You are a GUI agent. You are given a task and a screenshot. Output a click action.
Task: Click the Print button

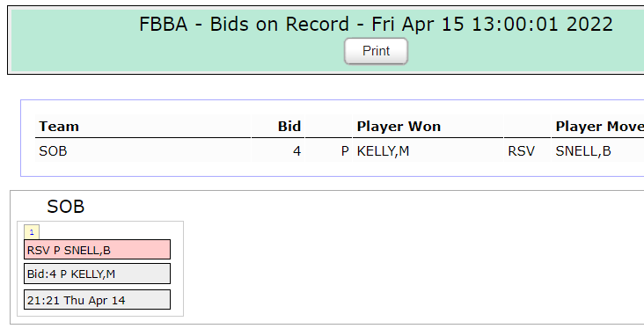pyautogui.click(x=376, y=51)
